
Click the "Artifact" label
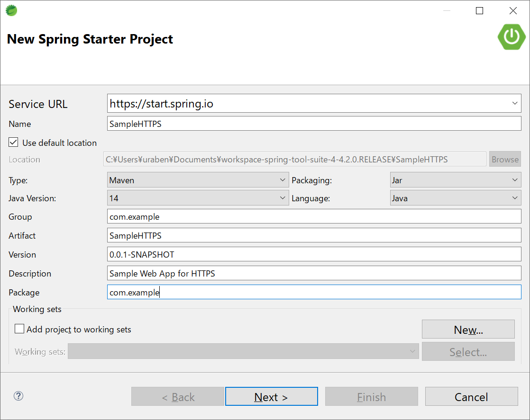(x=22, y=236)
